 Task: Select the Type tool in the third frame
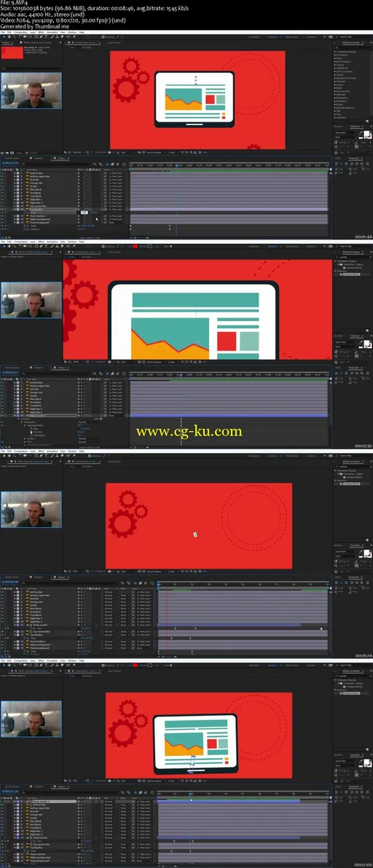coord(46,456)
